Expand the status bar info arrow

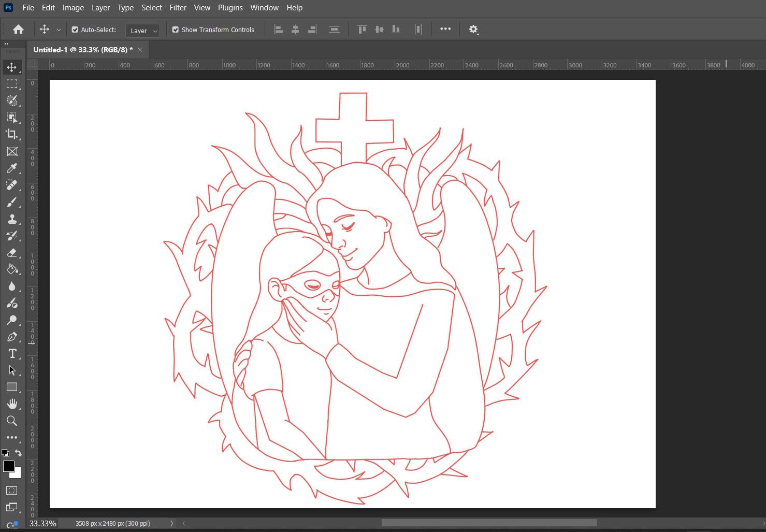point(171,523)
